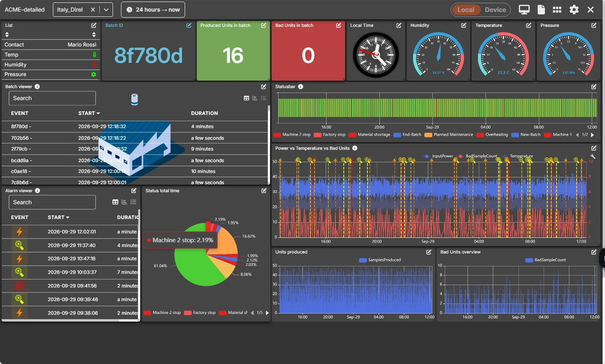Click the Batch viewer search field
The width and height of the screenshot is (605, 364).
52,98
